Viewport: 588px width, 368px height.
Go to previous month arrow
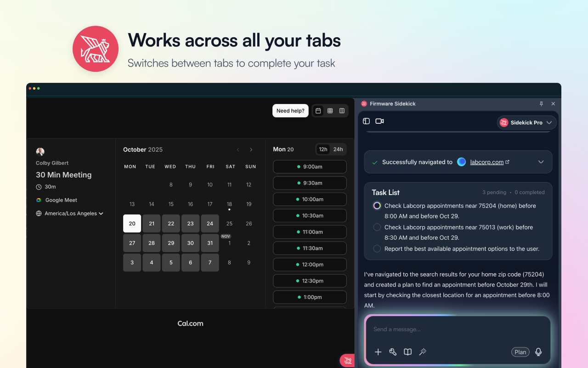pyautogui.click(x=238, y=149)
